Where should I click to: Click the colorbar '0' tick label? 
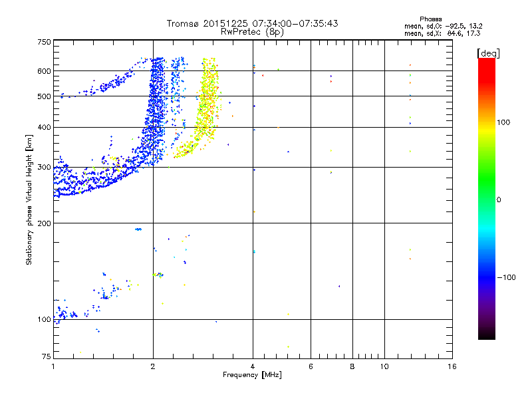click(499, 199)
